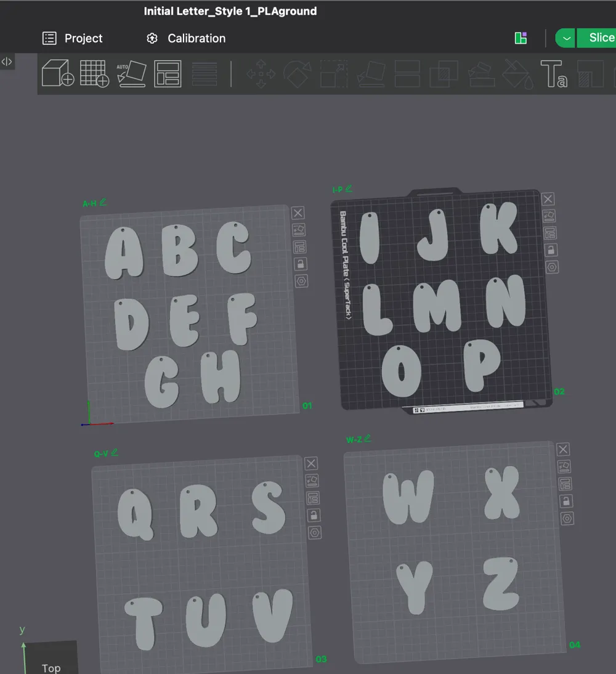Choose the Lay on Face tool
616x674 pixels.
pyautogui.click(x=371, y=74)
